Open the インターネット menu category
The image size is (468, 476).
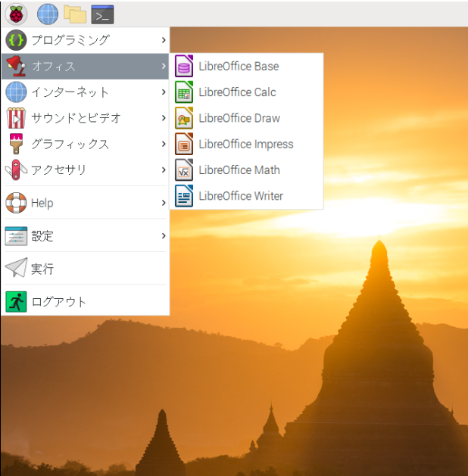pos(86,92)
